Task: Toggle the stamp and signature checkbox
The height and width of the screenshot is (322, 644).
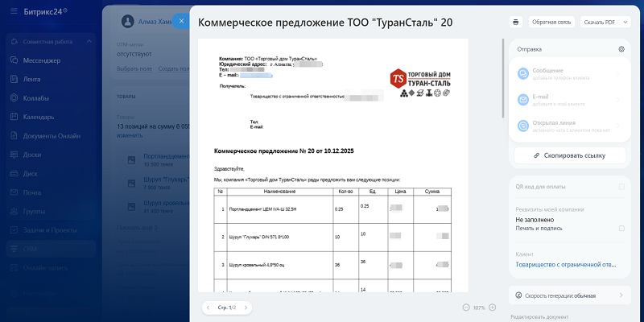Action: (x=621, y=229)
